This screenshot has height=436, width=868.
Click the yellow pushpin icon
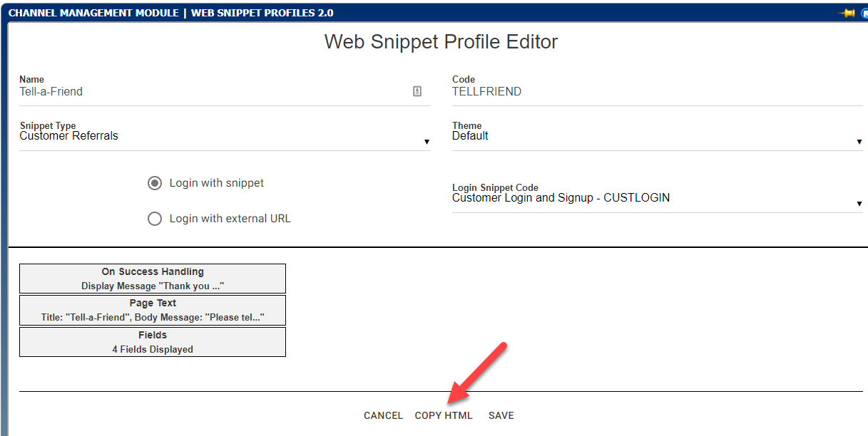click(x=847, y=13)
